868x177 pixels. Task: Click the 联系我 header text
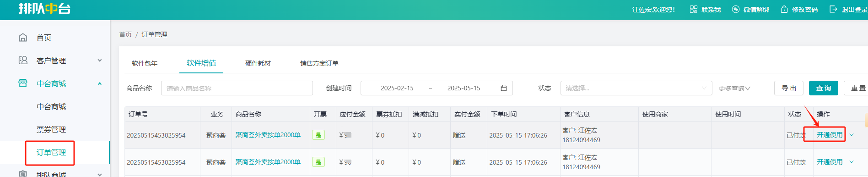(711, 10)
